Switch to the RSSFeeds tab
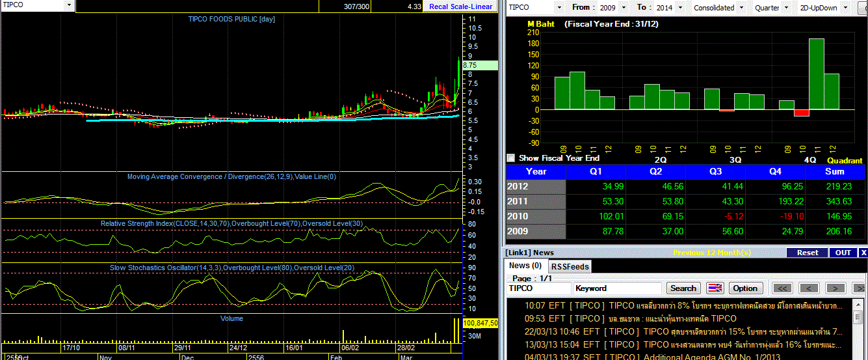This screenshot has width=868, height=360. 570,266
